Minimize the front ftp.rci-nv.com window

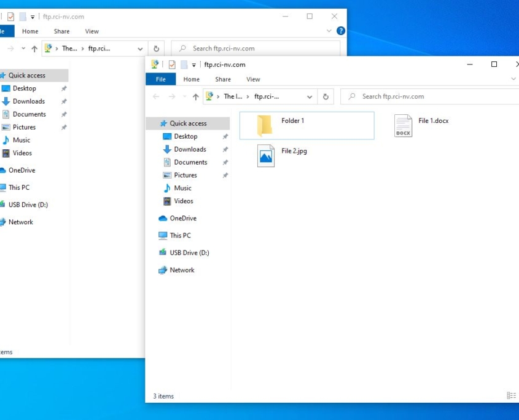[x=470, y=64]
